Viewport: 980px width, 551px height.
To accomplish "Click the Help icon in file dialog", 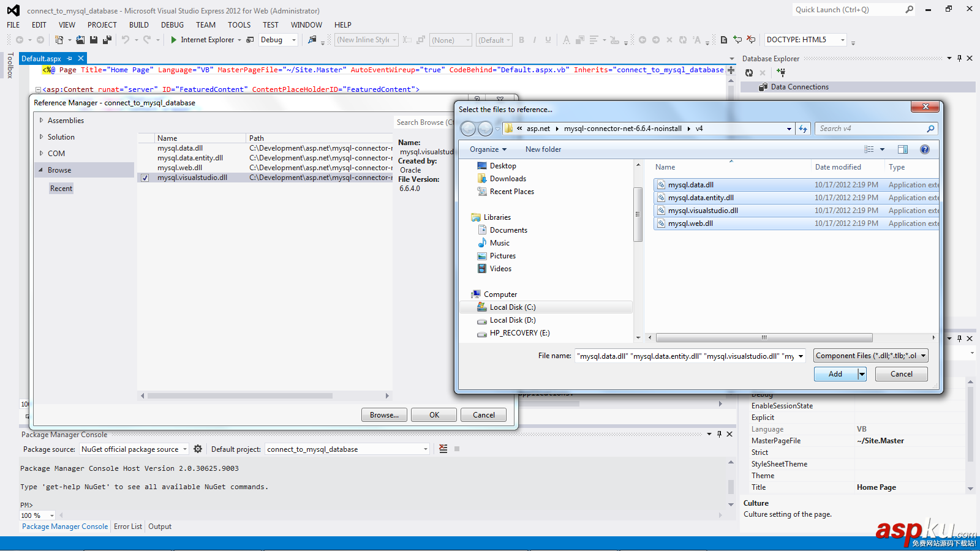I will click(925, 149).
